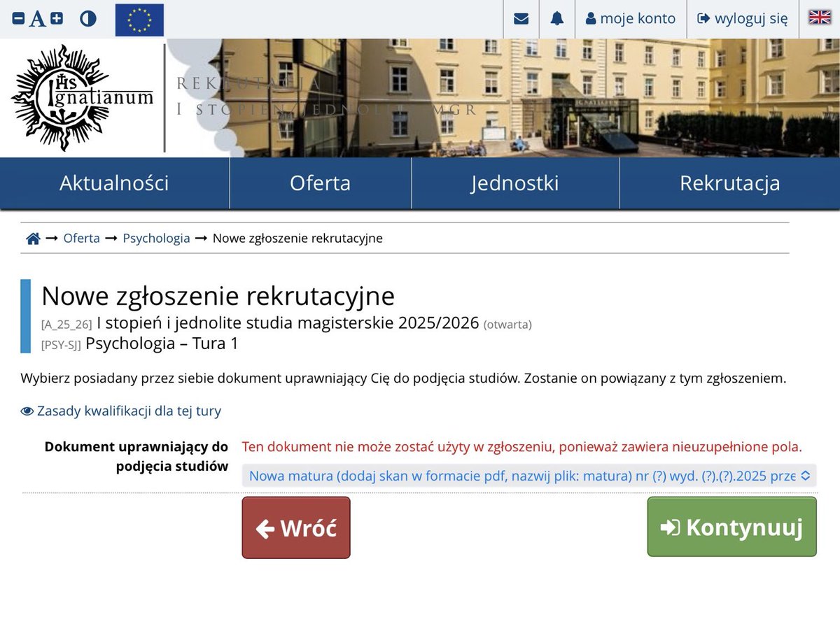Toggle high contrast mode icon

tap(88, 19)
